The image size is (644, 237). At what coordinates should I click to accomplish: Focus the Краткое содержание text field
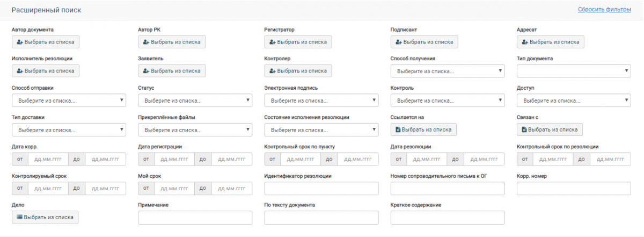(448, 218)
